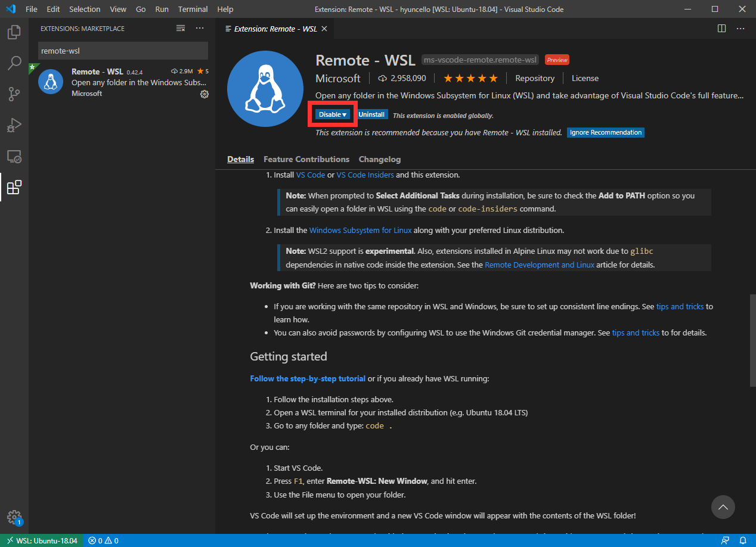Click the scroll to top arrow button
This screenshot has width=756, height=547.
[x=723, y=507]
